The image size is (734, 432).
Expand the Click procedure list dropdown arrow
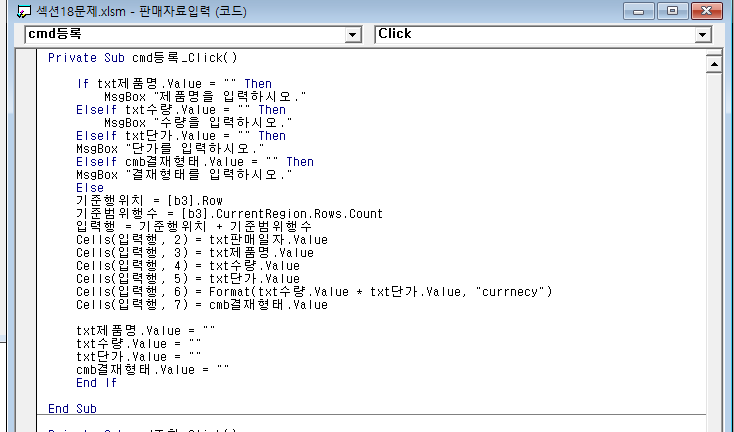pyautogui.click(x=702, y=35)
